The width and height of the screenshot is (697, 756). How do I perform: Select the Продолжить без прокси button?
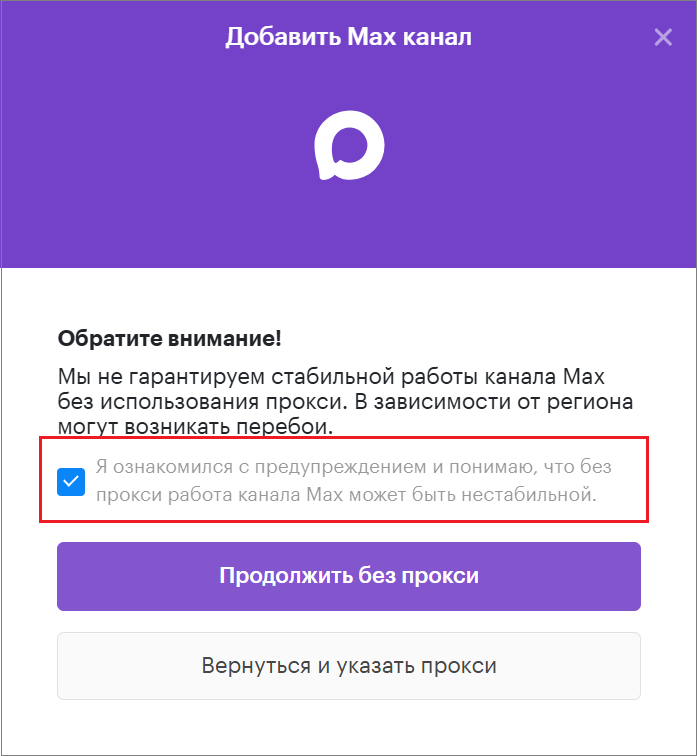[349, 576]
